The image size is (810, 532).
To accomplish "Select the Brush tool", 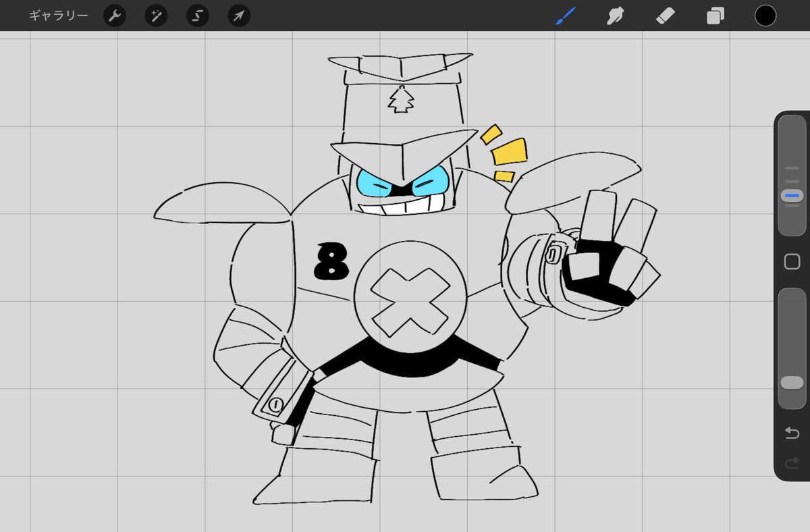I will click(566, 16).
